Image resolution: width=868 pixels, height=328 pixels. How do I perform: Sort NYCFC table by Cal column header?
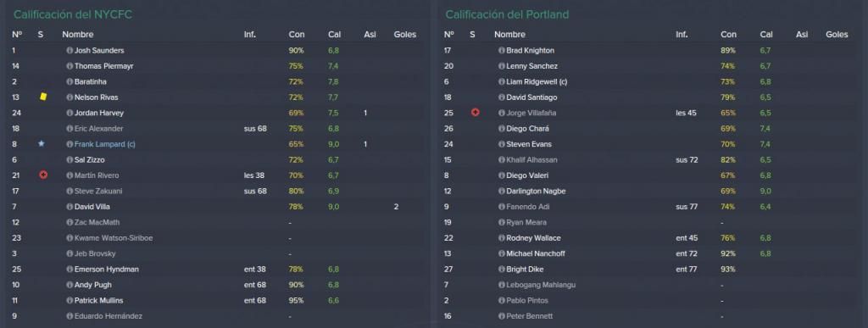[x=334, y=34]
